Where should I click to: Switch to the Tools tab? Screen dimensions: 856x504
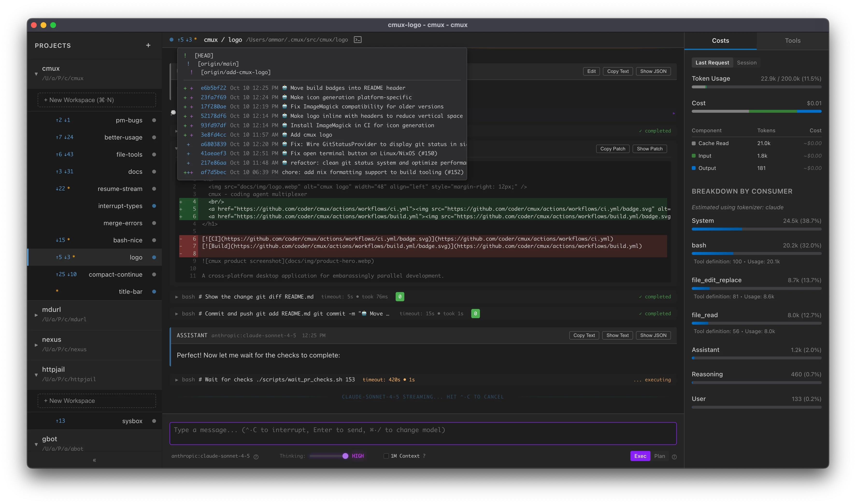tap(792, 41)
